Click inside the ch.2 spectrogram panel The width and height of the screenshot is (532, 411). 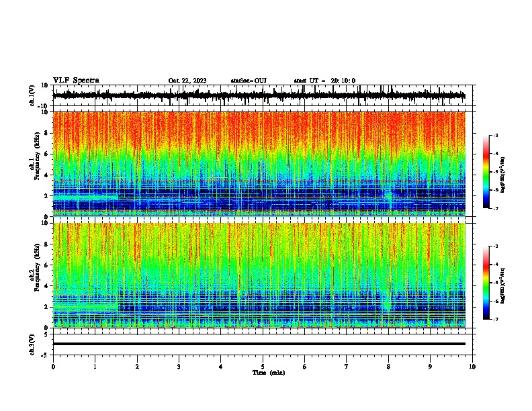[259, 275]
